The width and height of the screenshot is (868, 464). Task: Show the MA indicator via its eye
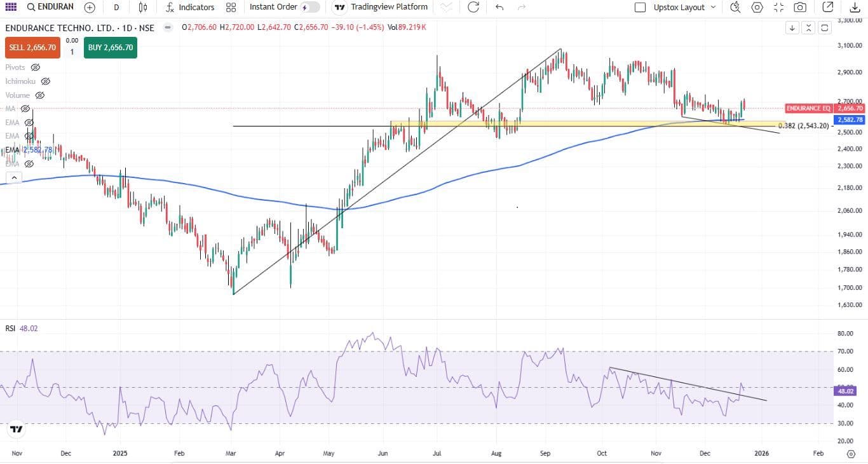(x=25, y=109)
